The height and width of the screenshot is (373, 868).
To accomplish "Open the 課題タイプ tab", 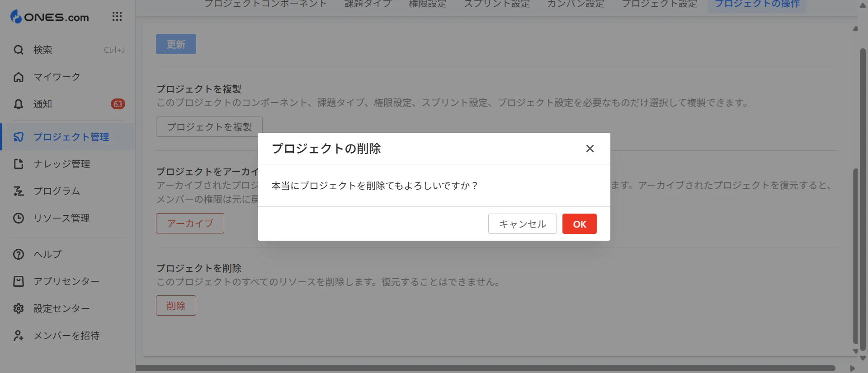I will (x=368, y=4).
